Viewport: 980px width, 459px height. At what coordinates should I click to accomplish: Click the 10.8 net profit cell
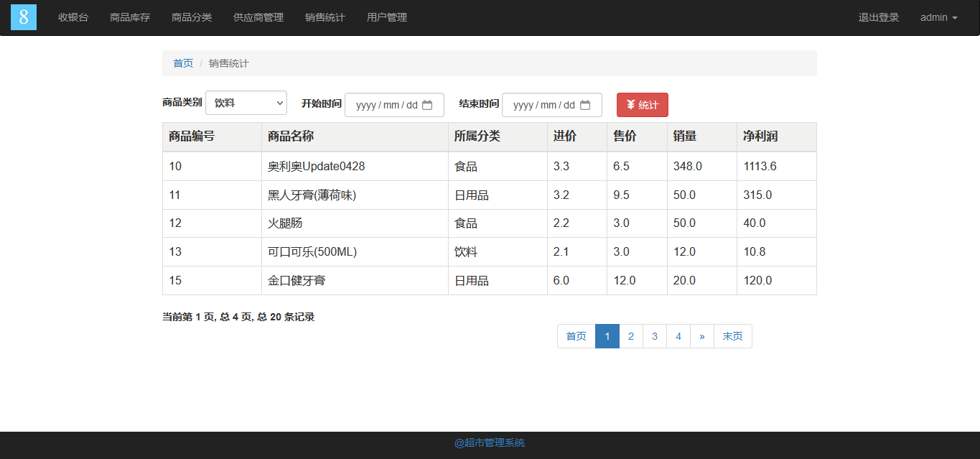[777, 252]
